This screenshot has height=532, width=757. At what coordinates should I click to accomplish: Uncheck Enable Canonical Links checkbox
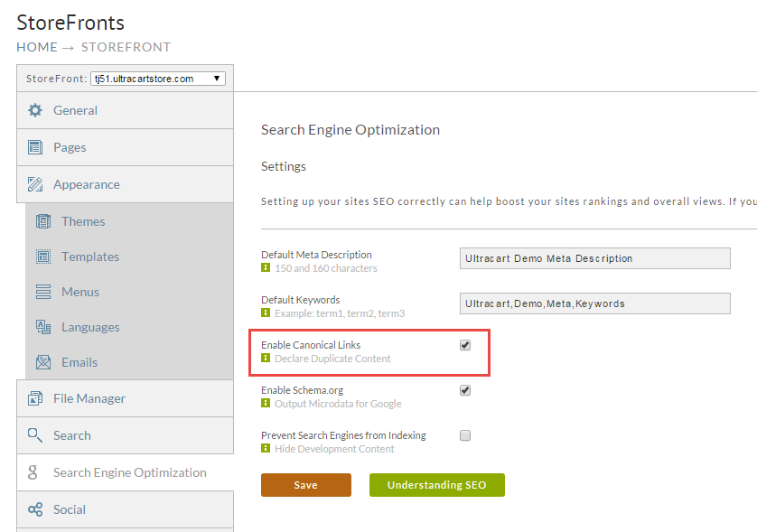pos(465,345)
